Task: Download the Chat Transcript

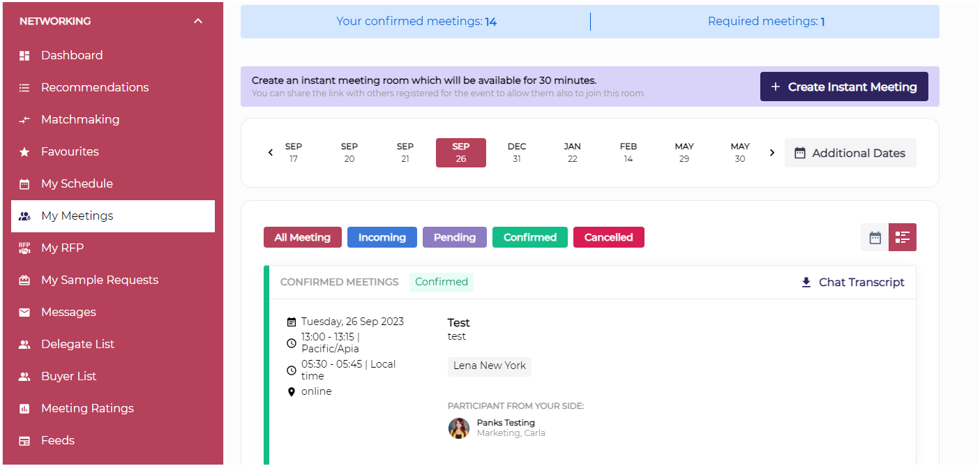Action: 852,282
